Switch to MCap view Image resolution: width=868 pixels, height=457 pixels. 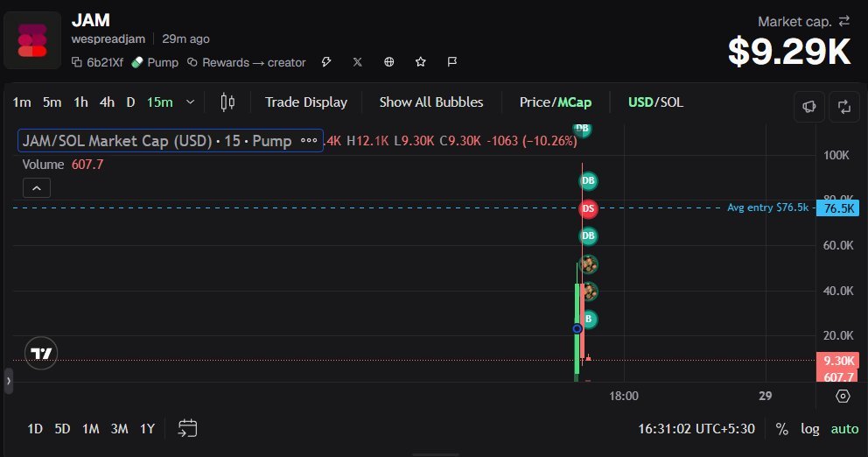pos(574,102)
